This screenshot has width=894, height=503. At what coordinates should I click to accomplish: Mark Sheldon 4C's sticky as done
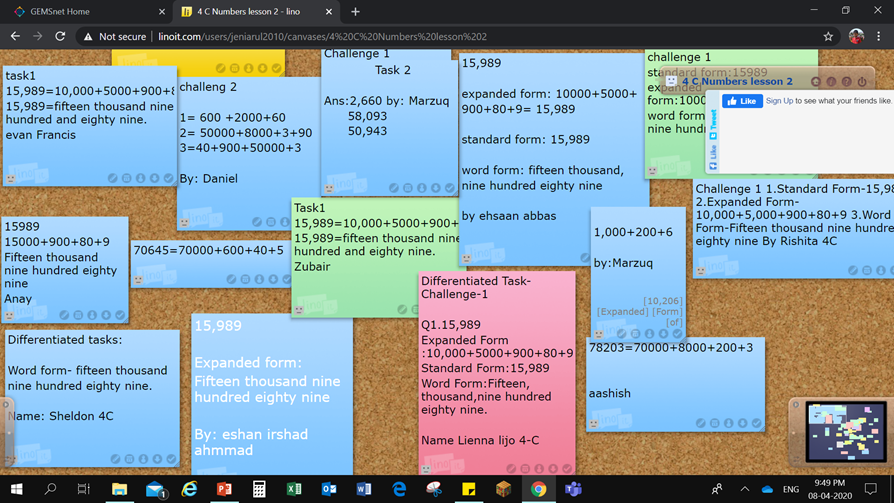pos(171,459)
